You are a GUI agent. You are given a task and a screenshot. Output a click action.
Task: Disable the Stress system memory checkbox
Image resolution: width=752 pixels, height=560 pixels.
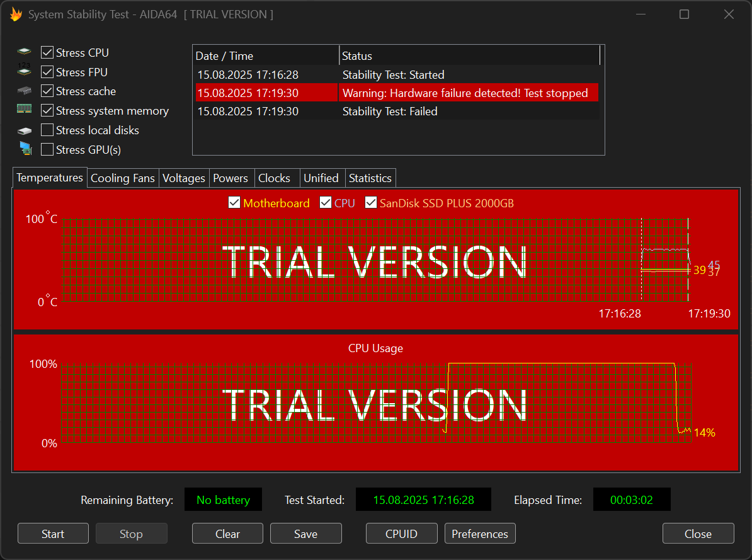pos(47,110)
